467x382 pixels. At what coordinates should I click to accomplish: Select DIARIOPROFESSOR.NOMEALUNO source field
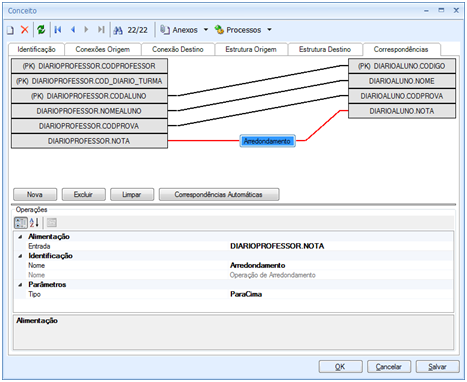tap(89, 111)
